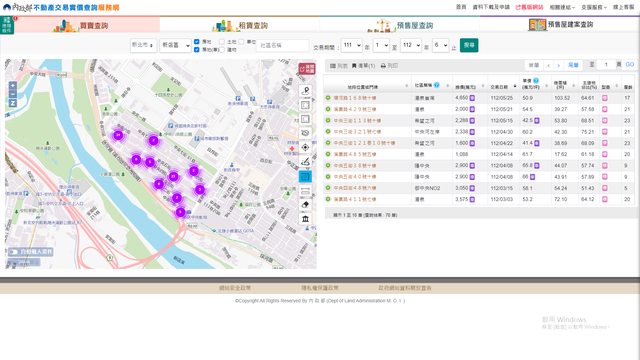Click the community name input field

[282, 45]
